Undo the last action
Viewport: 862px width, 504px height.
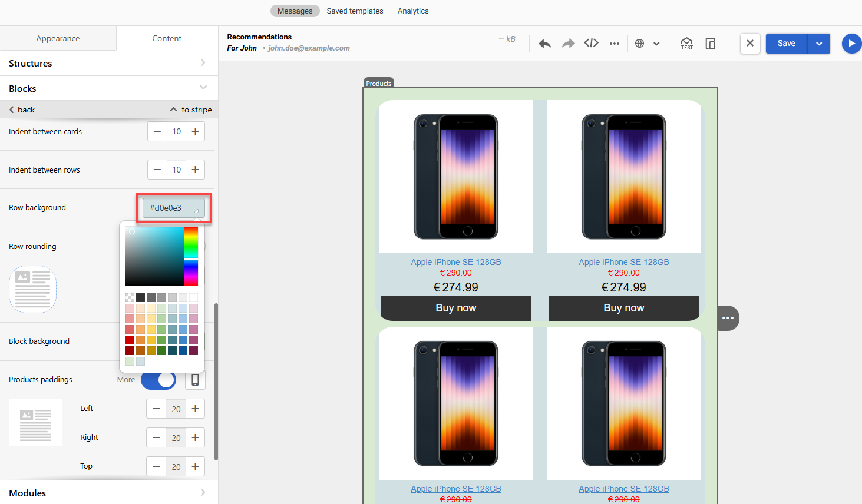[545, 44]
